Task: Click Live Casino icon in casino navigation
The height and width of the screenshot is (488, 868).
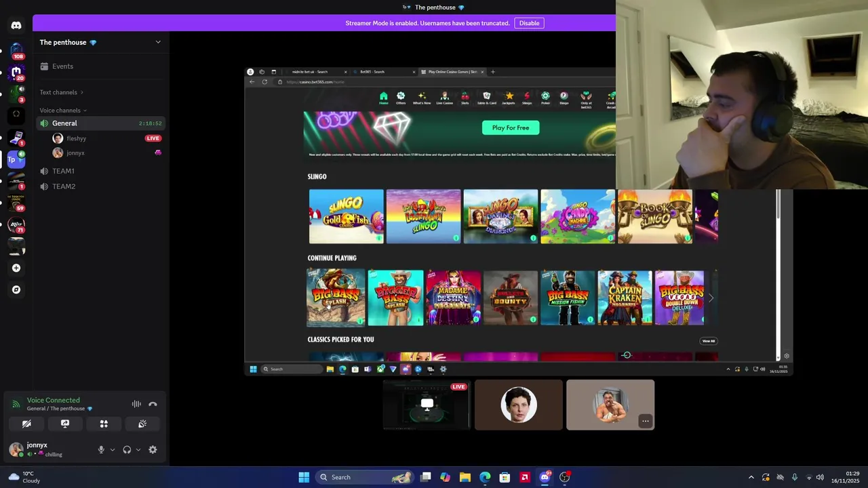Action: pyautogui.click(x=445, y=98)
